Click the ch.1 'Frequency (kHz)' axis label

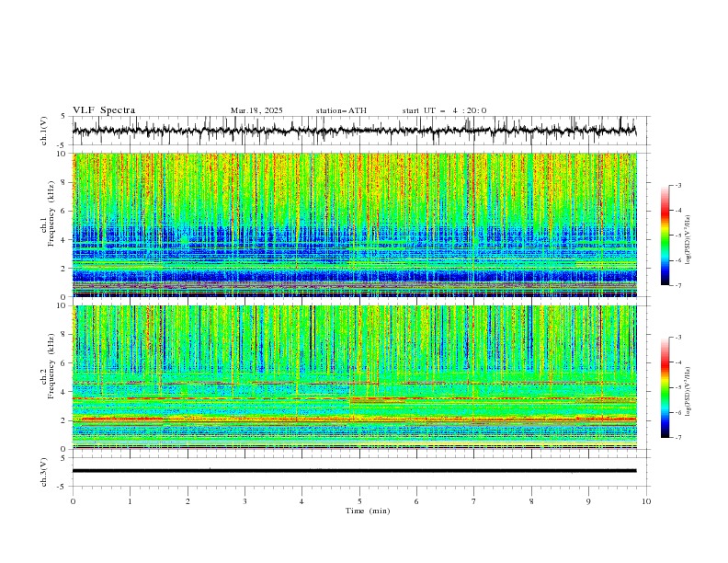point(51,214)
